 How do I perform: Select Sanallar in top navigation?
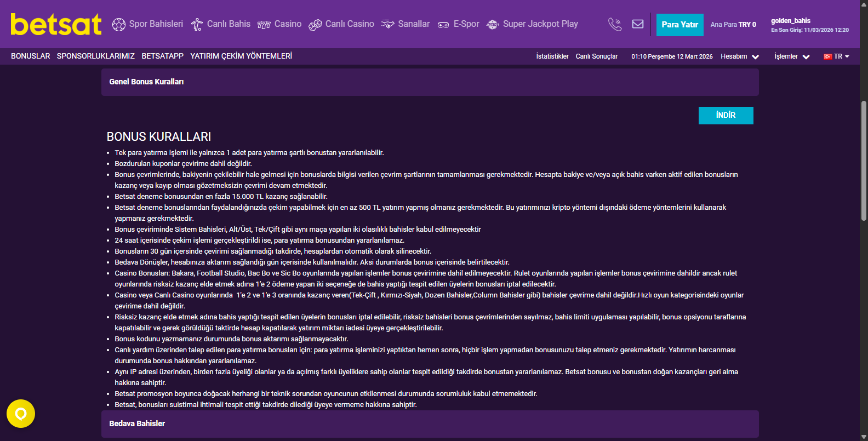(x=414, y=24)
